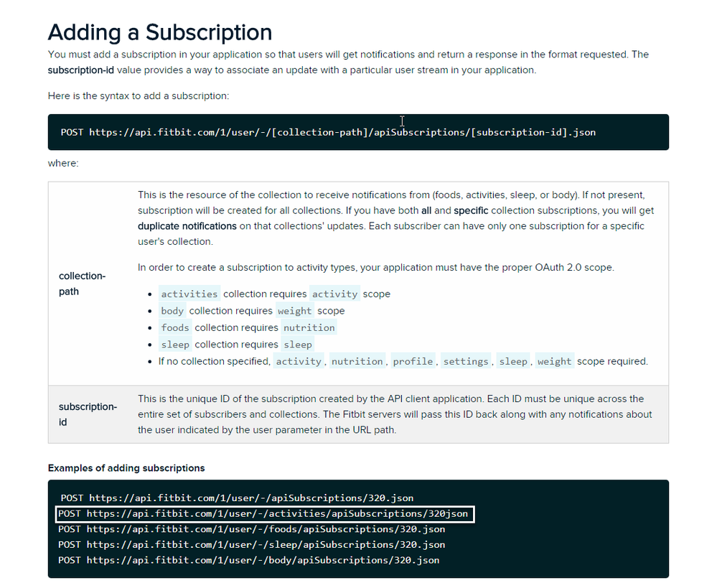
Task: Click the sleep apiSubscriptions example line
Action: click(x=251, y=545)
